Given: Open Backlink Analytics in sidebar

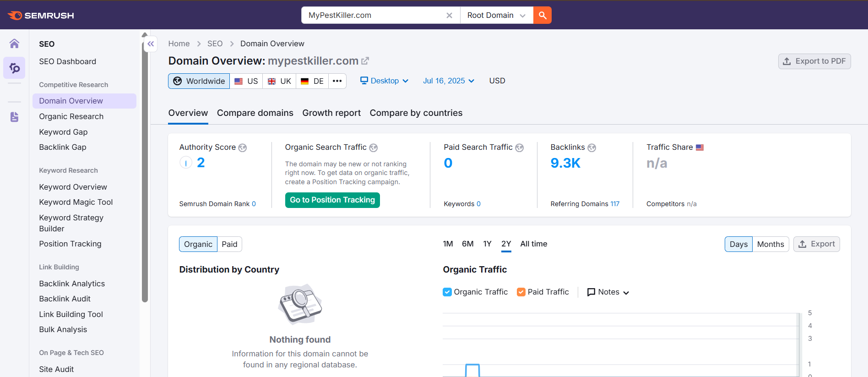Looking at the screenshot, I should (72, 284).
